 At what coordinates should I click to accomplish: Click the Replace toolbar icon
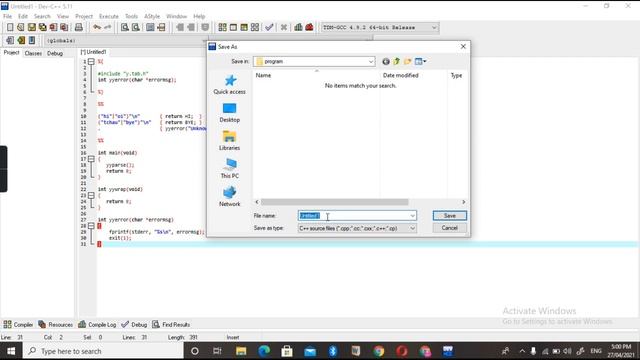pyautogui.click(x=136, y=27)
